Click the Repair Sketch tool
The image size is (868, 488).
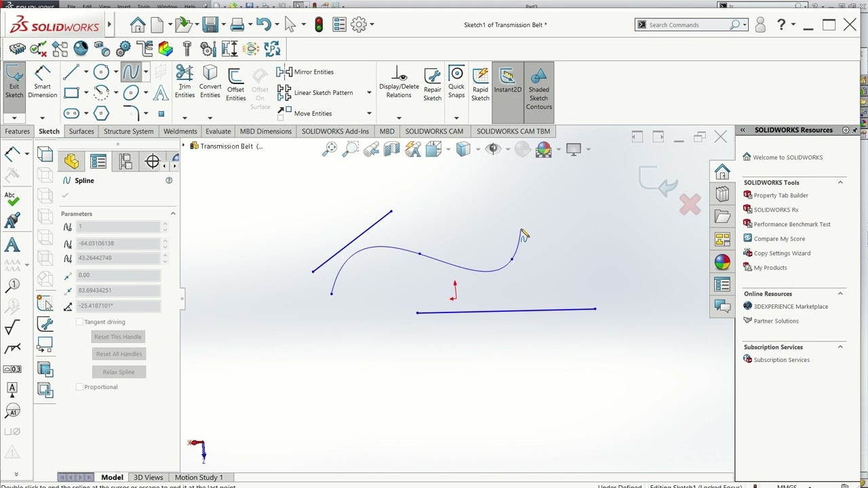(x=432, y=85)
